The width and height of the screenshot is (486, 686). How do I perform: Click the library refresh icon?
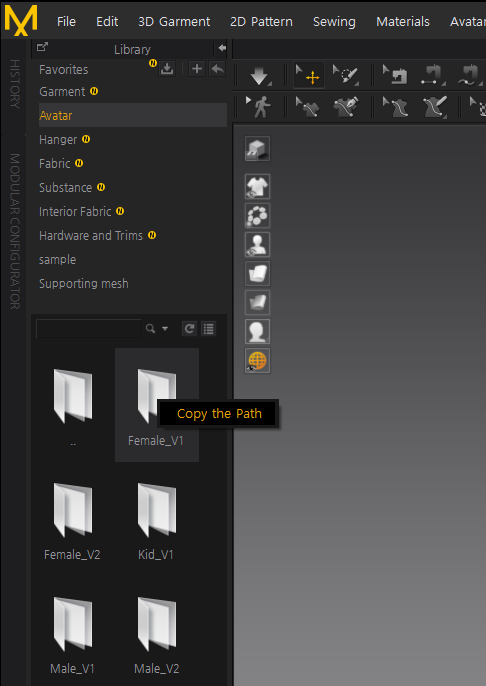(x=189, y=329)
